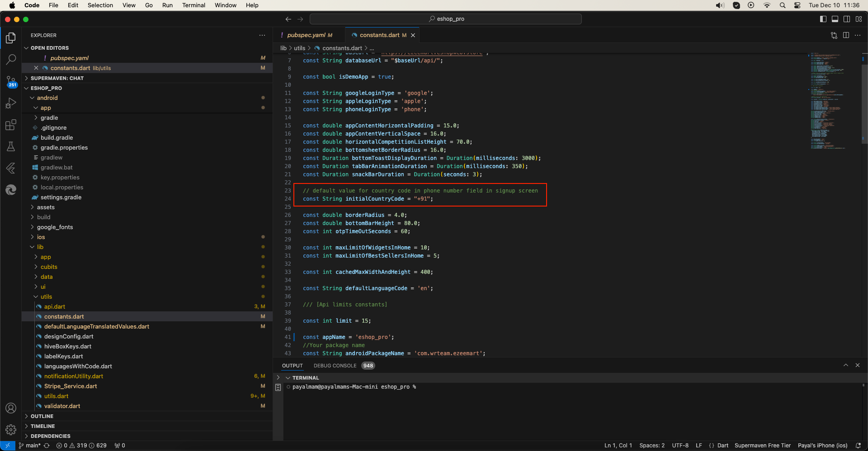Click the editor minimap
The width and height of the screenshot is (868, 451).
pos(834,101)
